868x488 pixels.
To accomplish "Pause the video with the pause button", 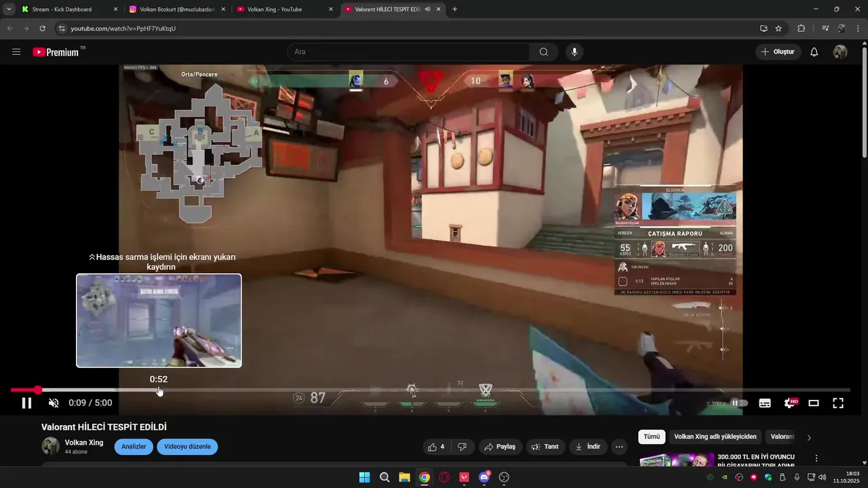I will (26, 403).
